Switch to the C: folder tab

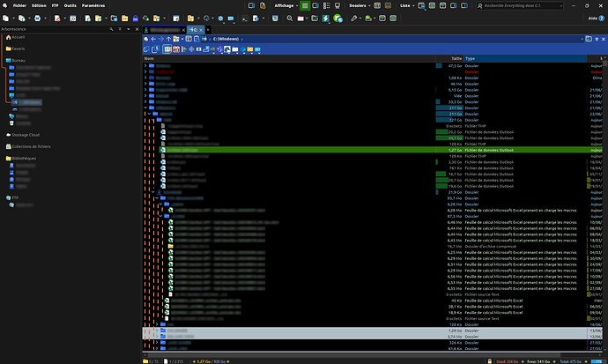(x=196, y=30)
